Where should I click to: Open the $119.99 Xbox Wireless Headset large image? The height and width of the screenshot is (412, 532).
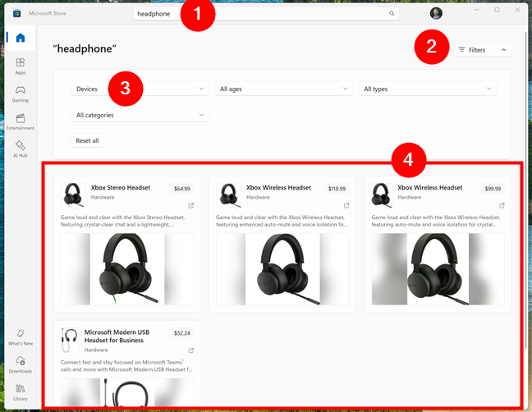[282, 269]
